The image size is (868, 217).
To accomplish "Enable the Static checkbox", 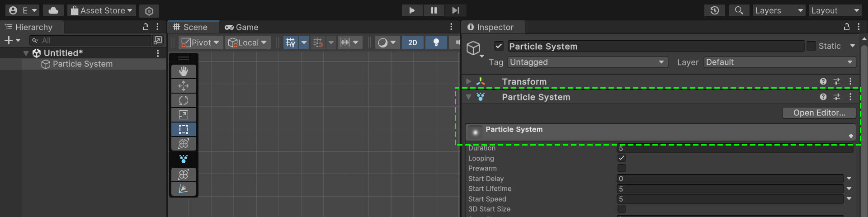I will pos(811,46).
